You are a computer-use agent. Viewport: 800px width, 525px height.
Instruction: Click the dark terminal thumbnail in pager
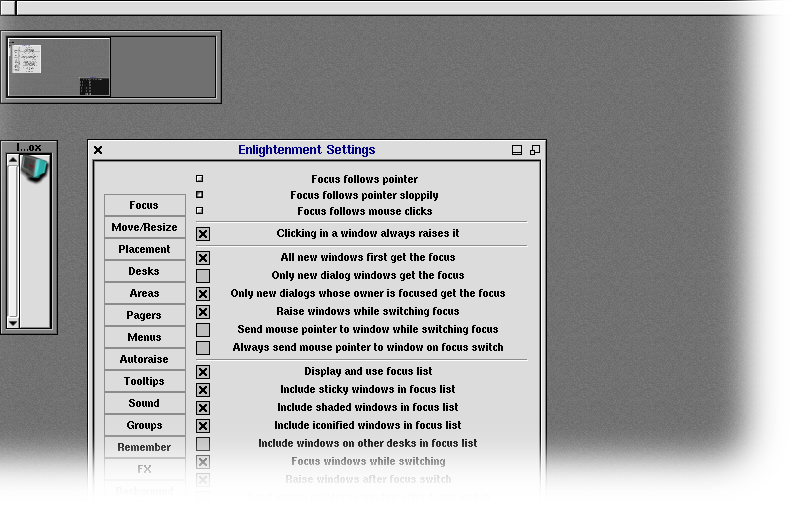tap(96, 88)
